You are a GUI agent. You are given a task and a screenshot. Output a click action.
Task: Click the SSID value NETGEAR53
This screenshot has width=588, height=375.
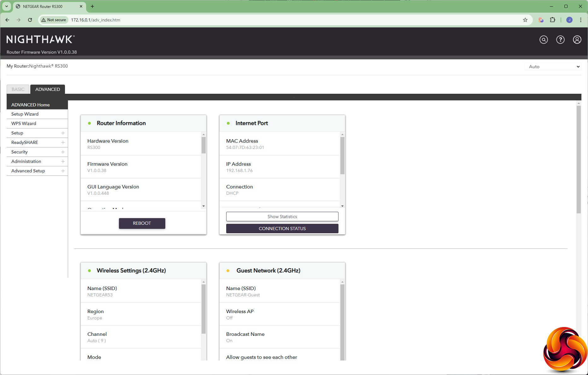100,295
